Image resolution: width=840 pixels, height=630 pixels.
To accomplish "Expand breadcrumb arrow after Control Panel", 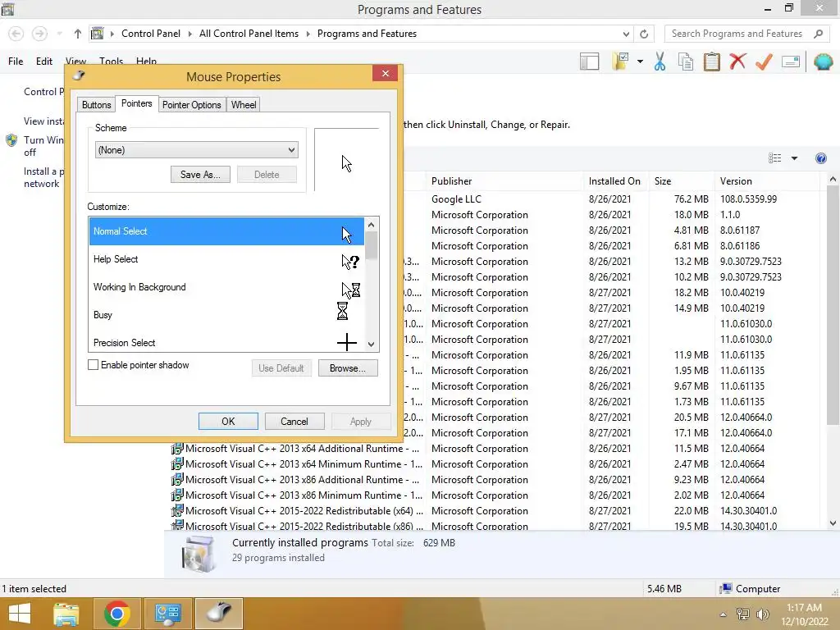I will click(x=189, y=34).
